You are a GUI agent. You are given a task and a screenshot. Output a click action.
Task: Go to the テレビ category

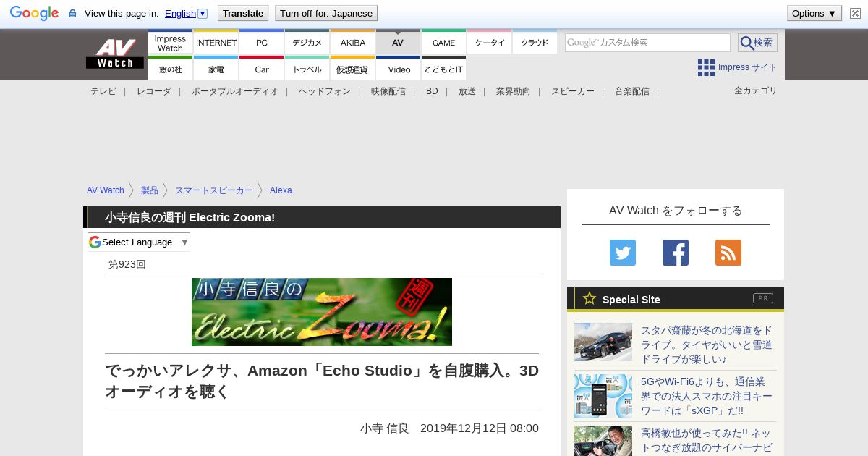103,91
